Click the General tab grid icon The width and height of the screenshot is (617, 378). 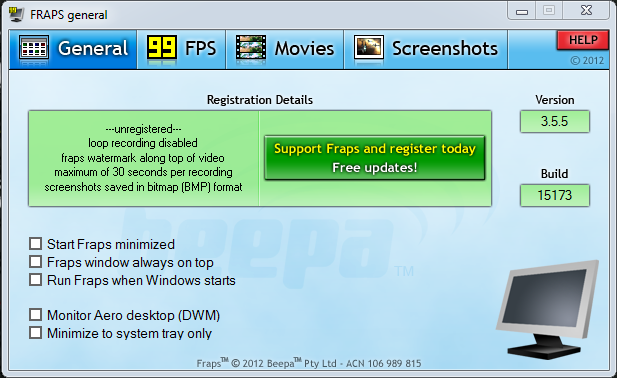click(x=34, y=49)
